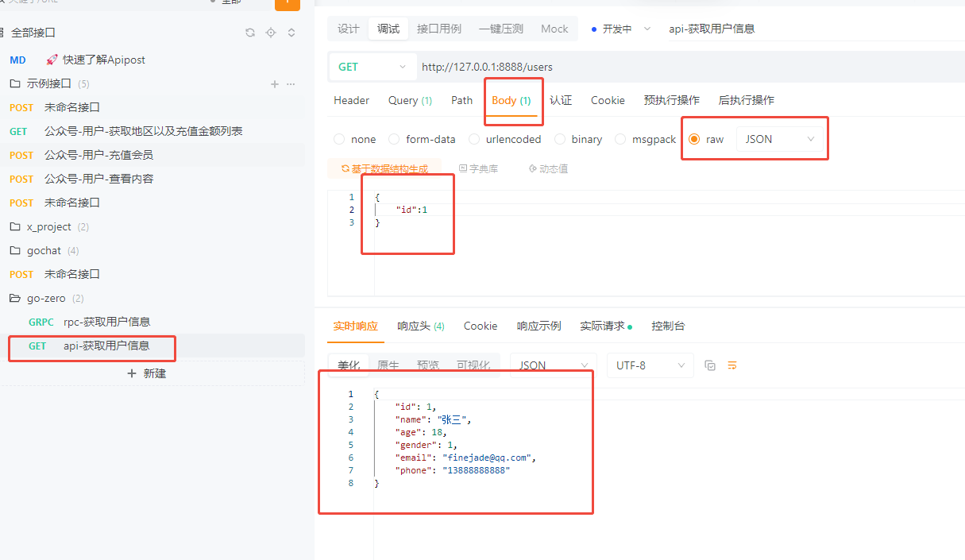Open the 开发中 status dropdown

coord(621,29)
